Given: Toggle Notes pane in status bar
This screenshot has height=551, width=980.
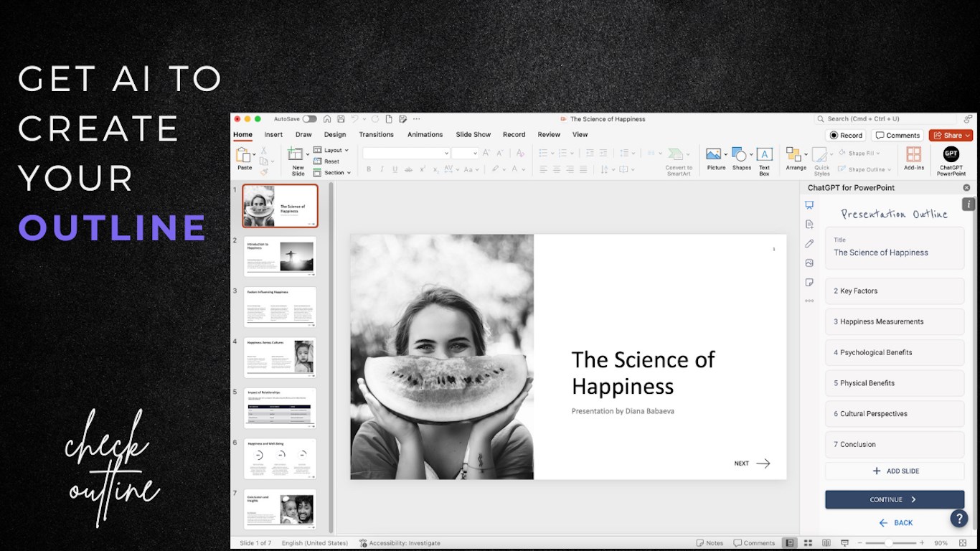Looking at the screenshot, I should (x=710, y=543).
